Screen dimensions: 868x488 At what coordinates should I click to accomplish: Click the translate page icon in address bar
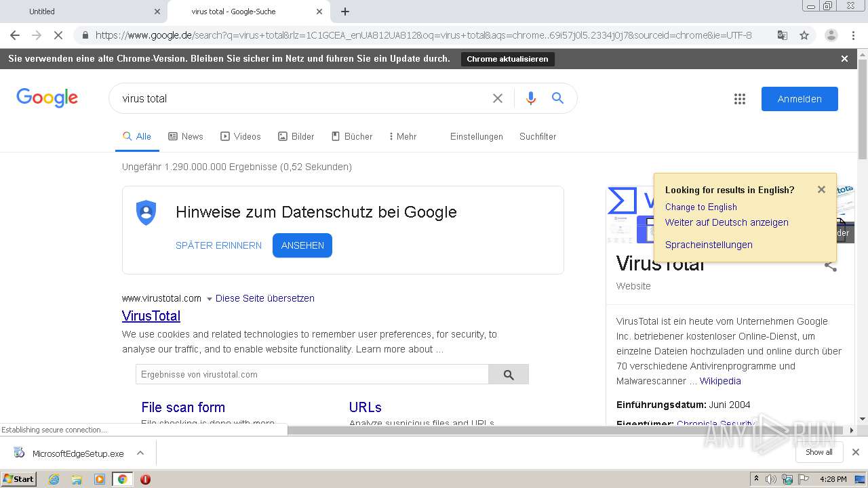[x=782, y=35]
